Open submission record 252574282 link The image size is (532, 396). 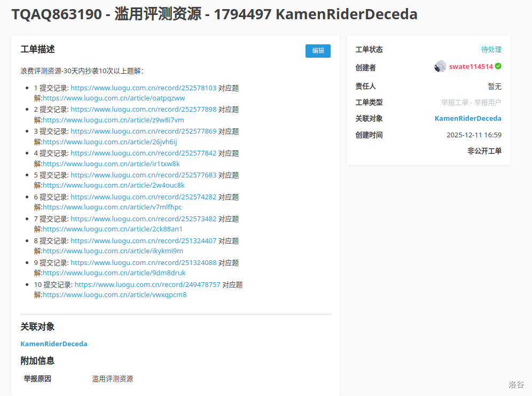[143, 197]
